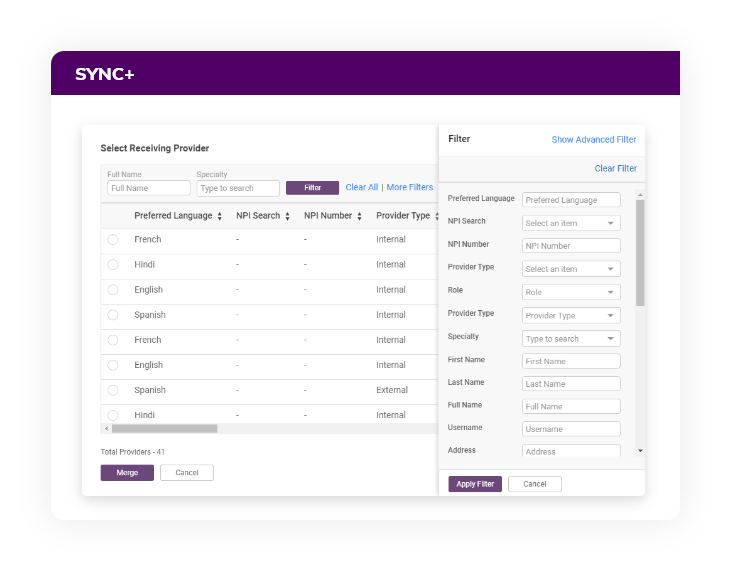
Task: Click the Username field in the filter panel
Action: 571,429
